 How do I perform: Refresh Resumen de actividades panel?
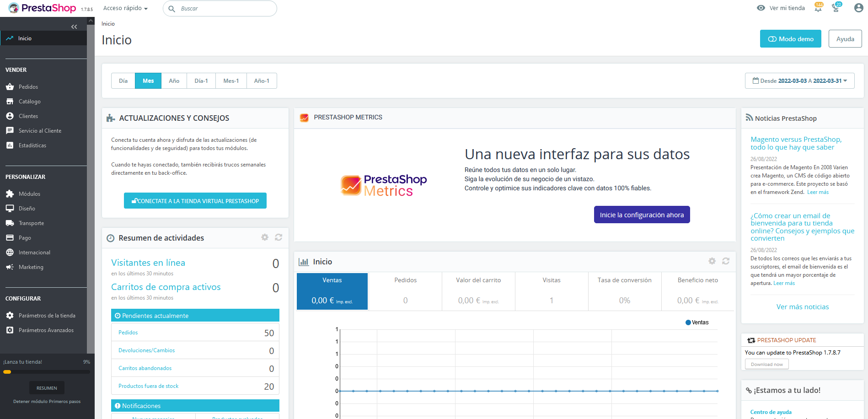pyautogui.click(x=279, y=237)
